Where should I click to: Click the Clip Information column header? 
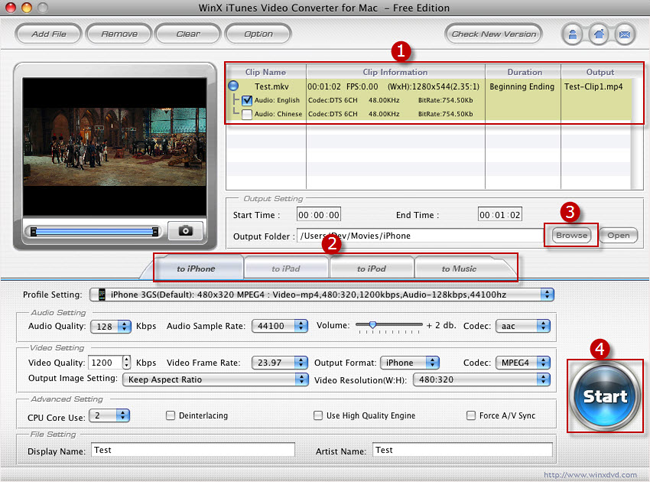pyautogui.click(x=395, y=72)
